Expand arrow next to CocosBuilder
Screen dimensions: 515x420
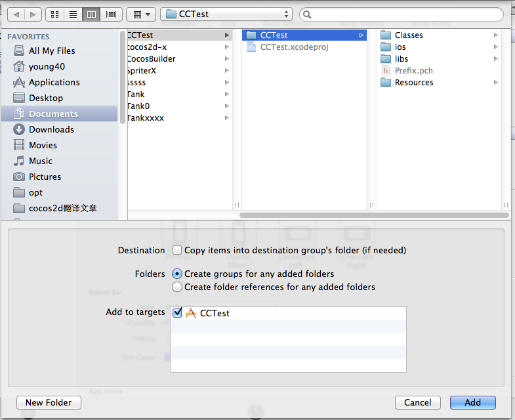click(226, 59)
